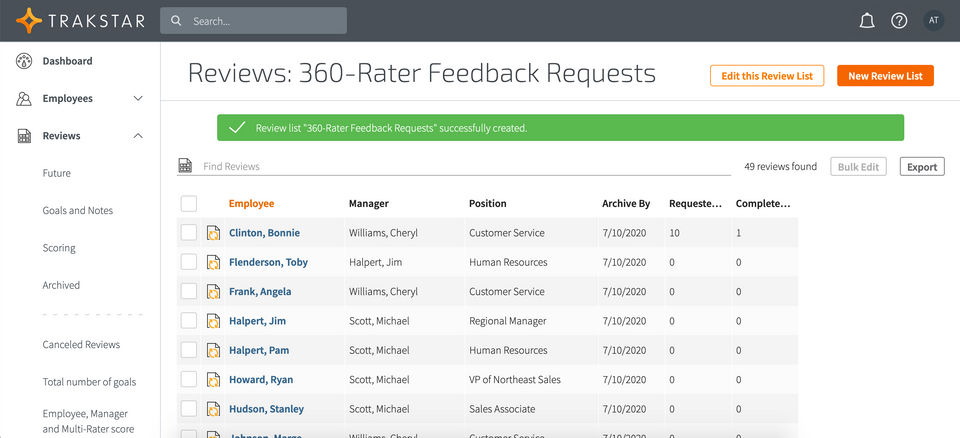The image size is (960, 438).
Task: Collapse the Reviews sidebar section
Action: tap(138, 136)
